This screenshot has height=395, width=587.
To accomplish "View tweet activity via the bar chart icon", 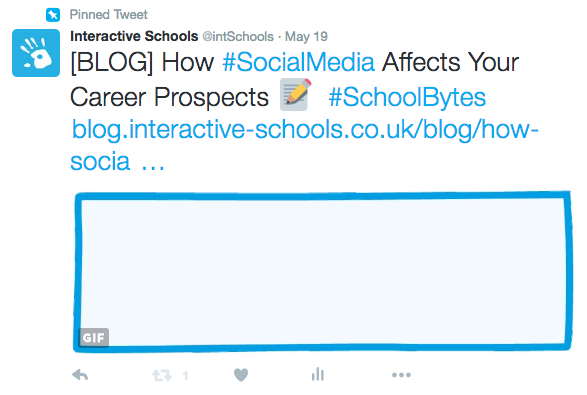I will [x=318, y=374].
